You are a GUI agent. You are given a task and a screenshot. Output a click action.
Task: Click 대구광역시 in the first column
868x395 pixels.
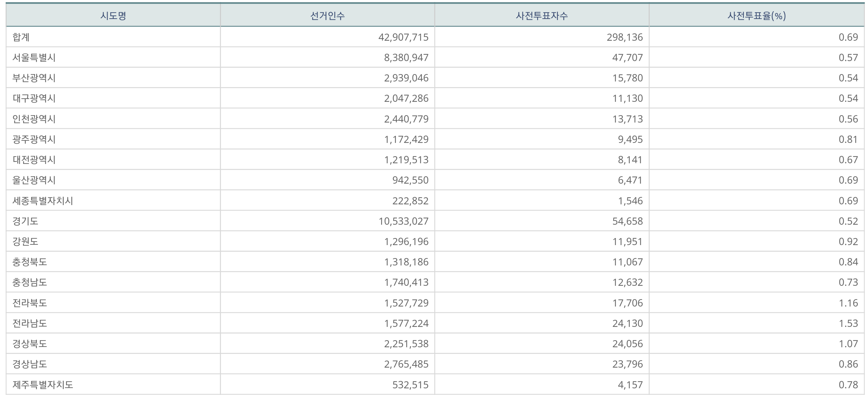(34, 98)
